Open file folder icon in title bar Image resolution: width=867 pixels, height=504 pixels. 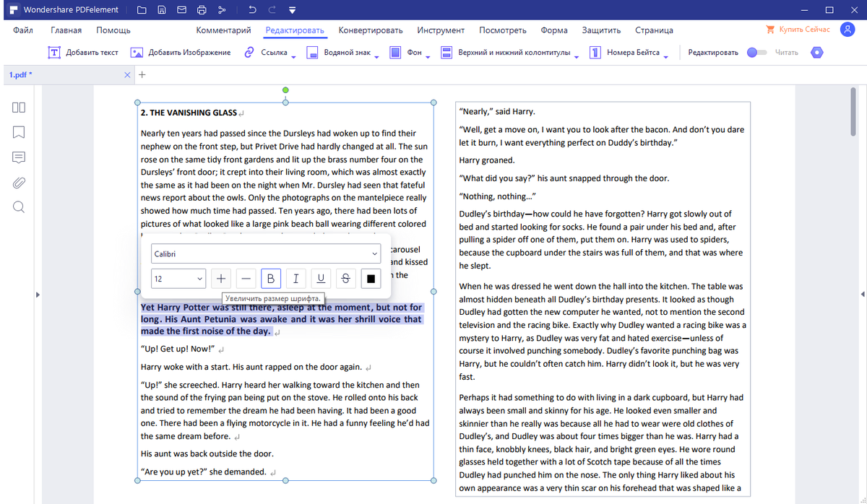142,10
